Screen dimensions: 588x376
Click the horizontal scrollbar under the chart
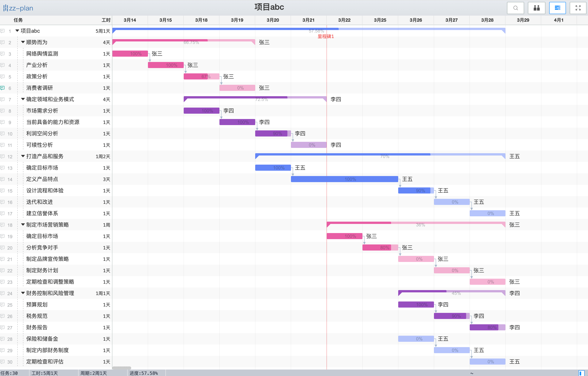pos(122,368)
